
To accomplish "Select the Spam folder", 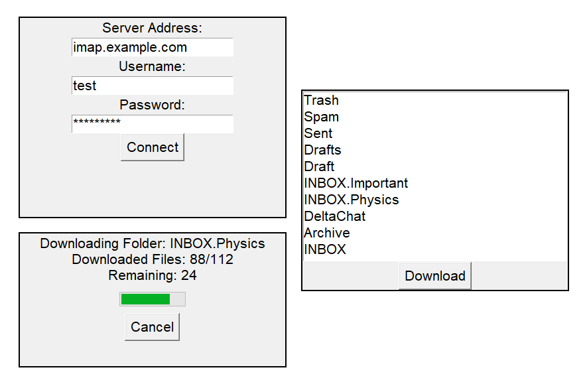I will click(x=321, y=117).
